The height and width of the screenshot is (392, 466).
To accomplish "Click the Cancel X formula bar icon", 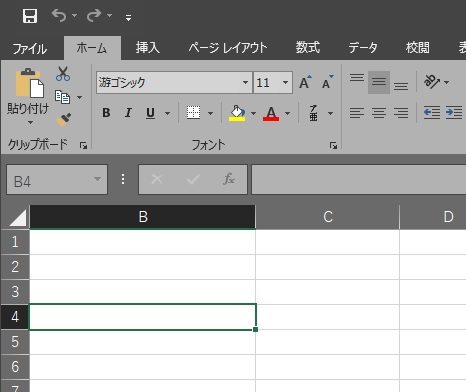I will click(x=157, y=179).
